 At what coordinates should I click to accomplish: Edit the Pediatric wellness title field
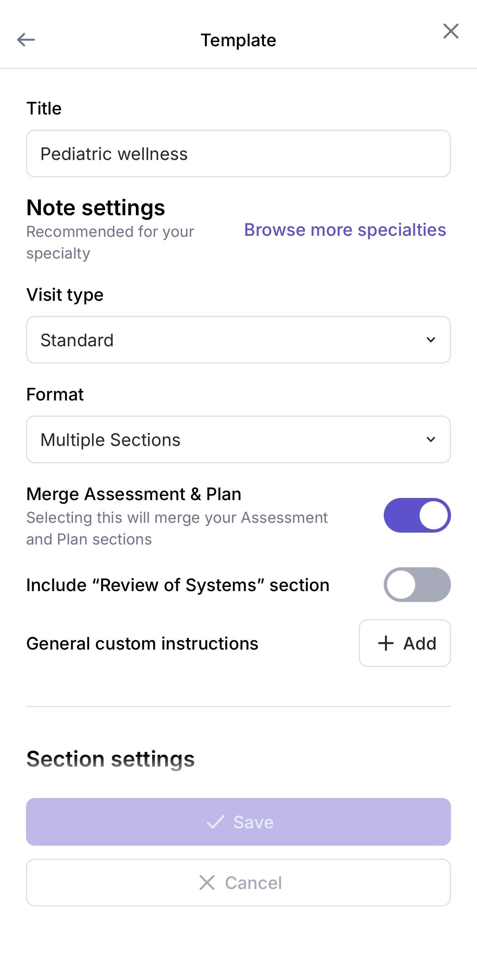(238, 153)
